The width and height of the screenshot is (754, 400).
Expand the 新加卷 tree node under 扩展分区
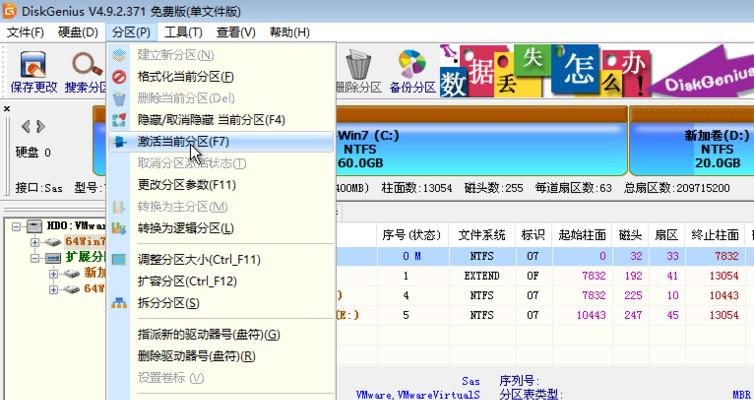coord(53,274)
